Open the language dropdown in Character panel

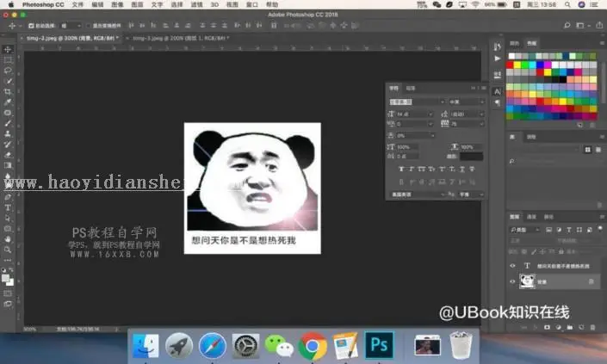point(418,194)
